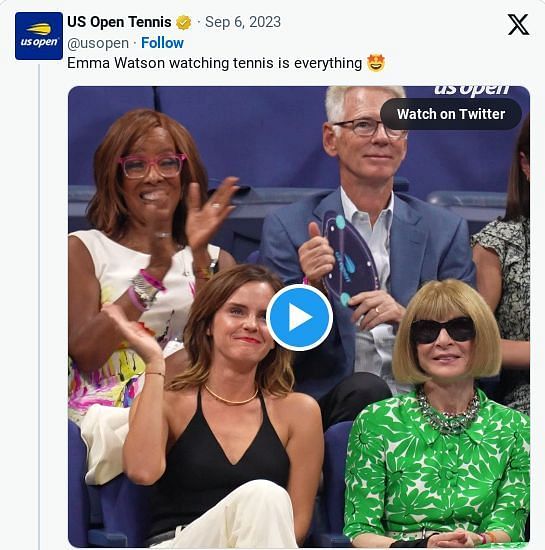The width and height of the screenshot is (545, 550).
Task: Click the tweet text about watching tennis
Action: pos(214,63)
